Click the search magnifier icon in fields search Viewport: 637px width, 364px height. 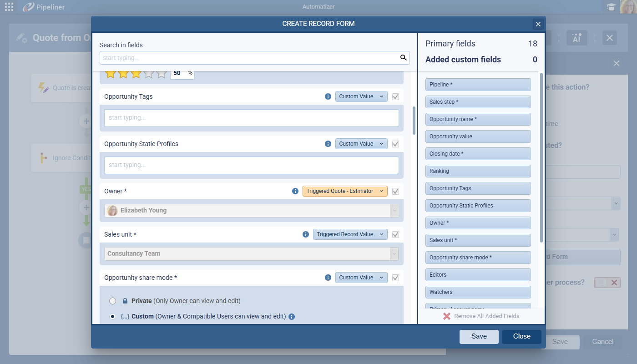[x=403, y=58]
